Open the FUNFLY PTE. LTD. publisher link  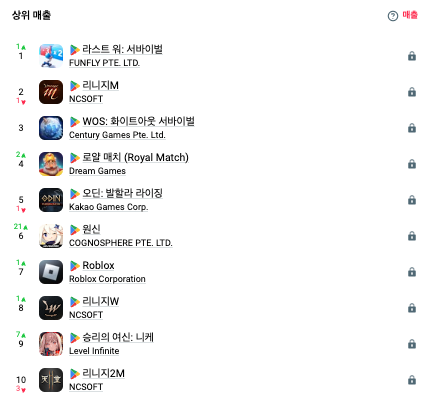104,63
